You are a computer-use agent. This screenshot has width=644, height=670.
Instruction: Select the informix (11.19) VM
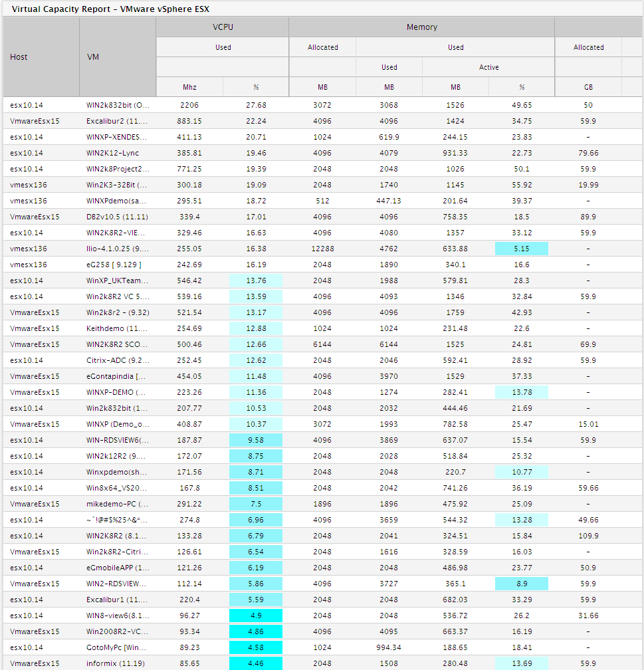point(116,663)
